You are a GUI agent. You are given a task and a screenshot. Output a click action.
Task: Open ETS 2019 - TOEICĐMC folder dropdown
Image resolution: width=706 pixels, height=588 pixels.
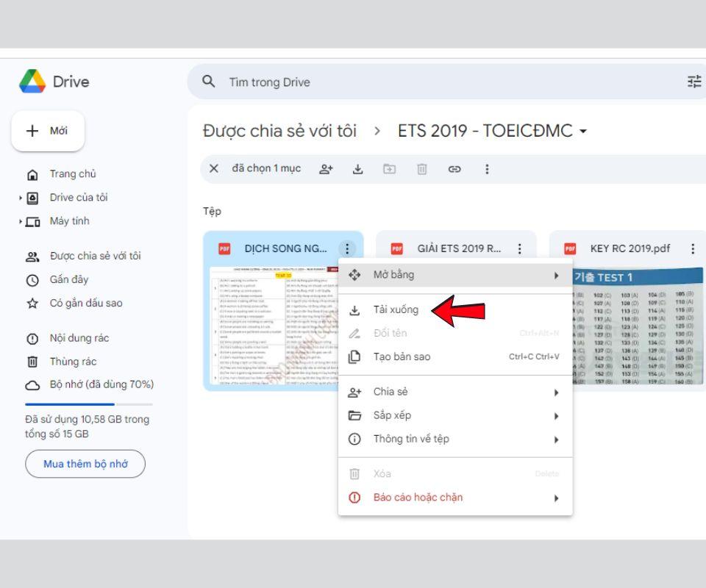[582, 132]
